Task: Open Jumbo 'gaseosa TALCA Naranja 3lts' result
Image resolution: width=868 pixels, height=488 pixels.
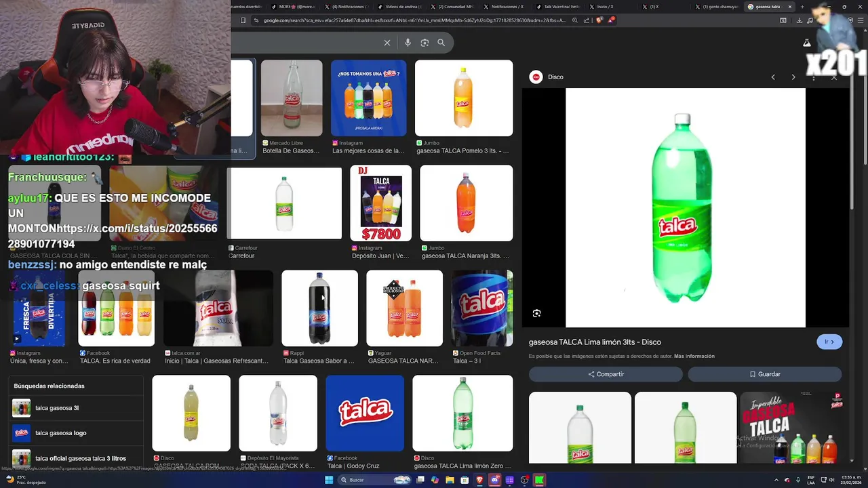Action: click(x=467, y=212)
